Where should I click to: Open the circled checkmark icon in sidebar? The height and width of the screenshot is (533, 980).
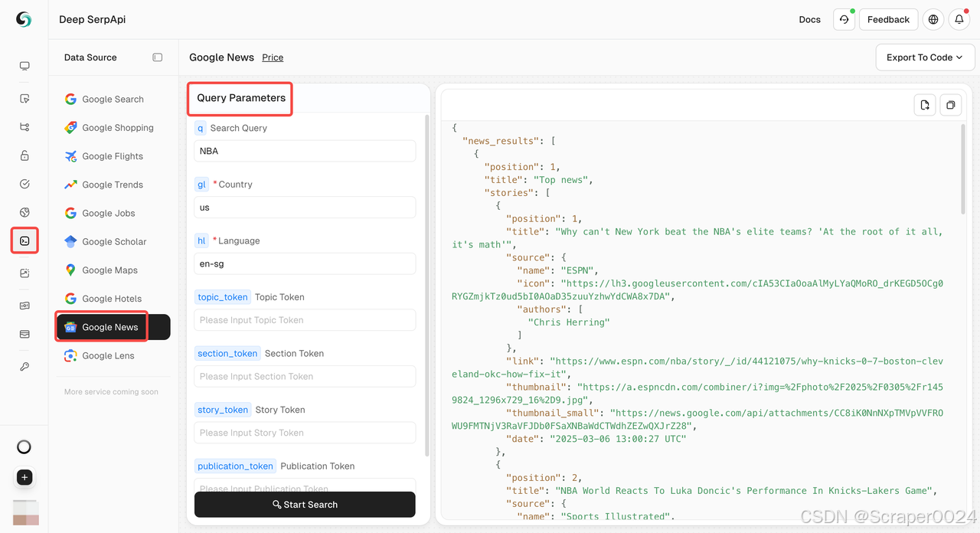24,184
